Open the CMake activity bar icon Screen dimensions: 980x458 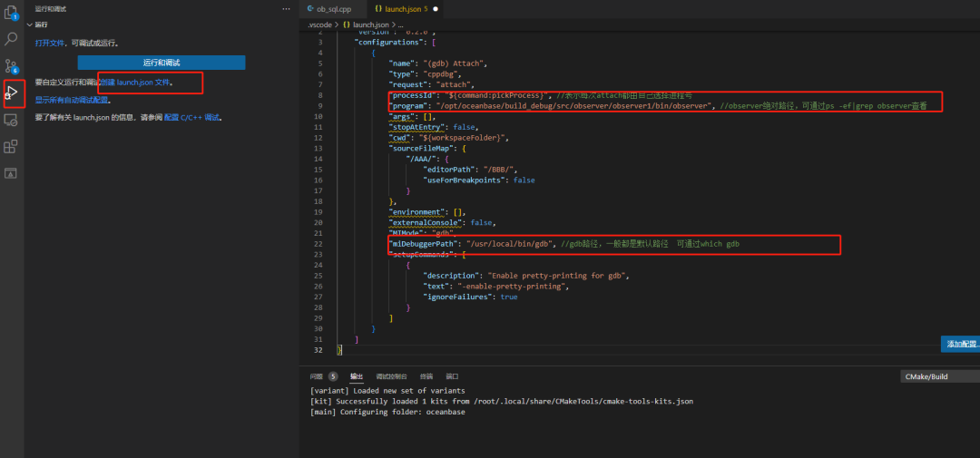tap(11, 173)
